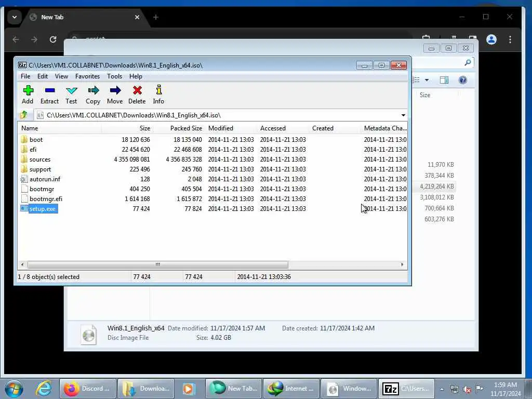Click the 4 355 098 081 size cell
Image resolution: width=532 pixels, height=399 pixels.
coord(131,159)
